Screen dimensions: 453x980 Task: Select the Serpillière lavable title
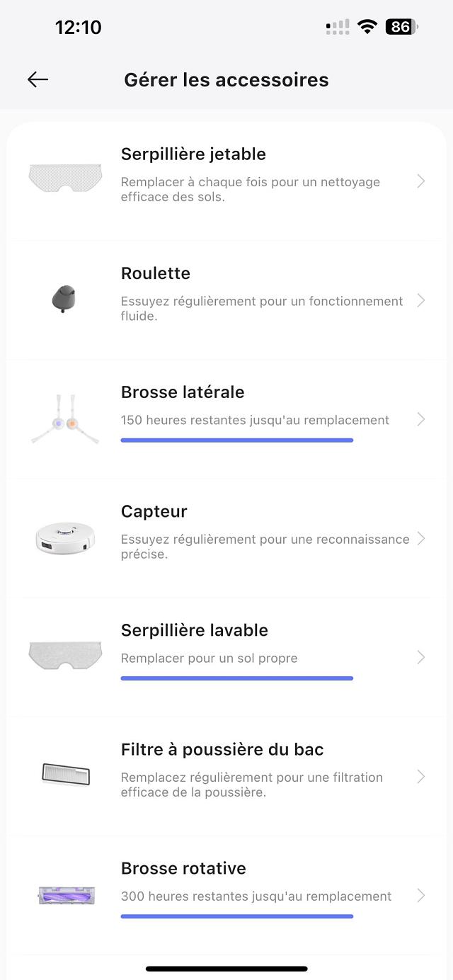coord(195,630)
